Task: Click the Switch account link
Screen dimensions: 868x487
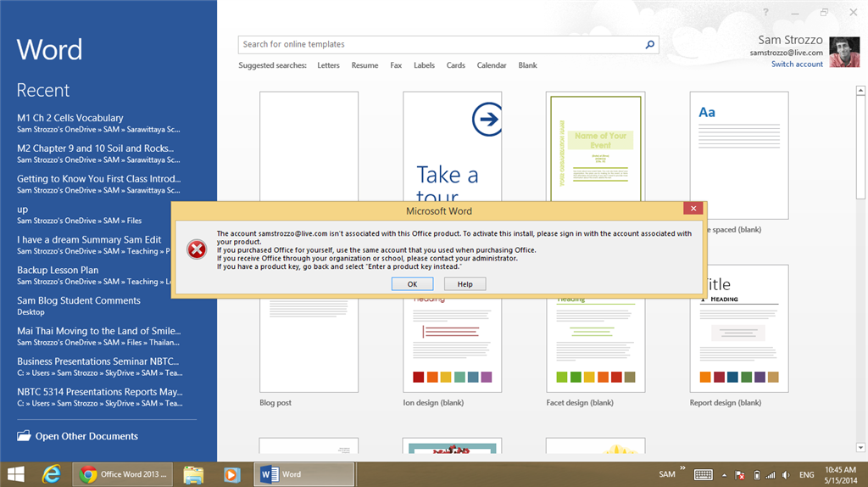Action: (797, 64)
